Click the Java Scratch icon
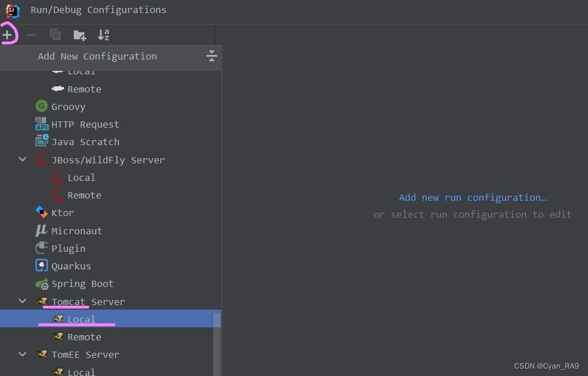This screenshot has width=588, height=376. [x=41, y=140]
